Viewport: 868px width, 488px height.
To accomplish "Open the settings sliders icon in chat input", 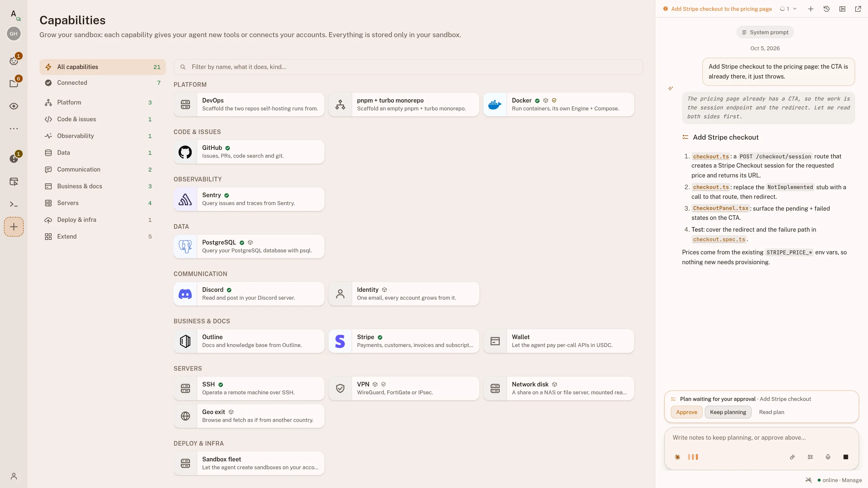I will pos(810,457).
